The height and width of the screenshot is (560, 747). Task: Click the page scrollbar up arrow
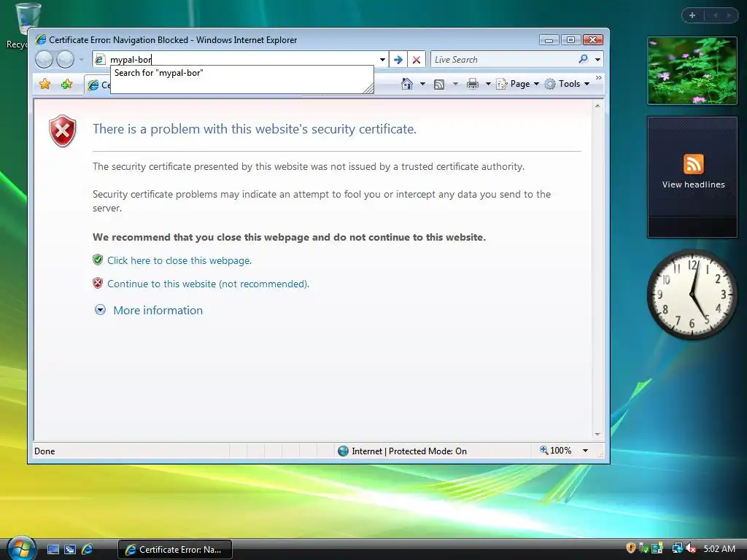click(x=597, y=106)
